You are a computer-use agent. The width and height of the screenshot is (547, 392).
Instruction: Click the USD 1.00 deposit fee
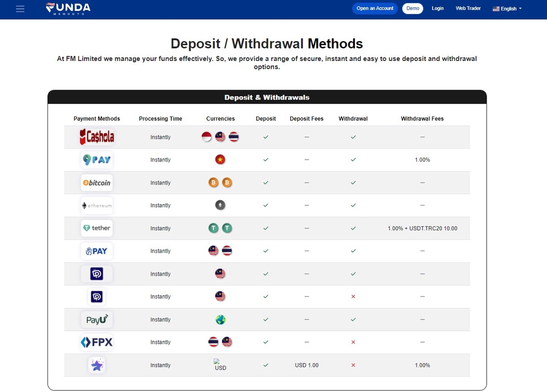point(307,365)
